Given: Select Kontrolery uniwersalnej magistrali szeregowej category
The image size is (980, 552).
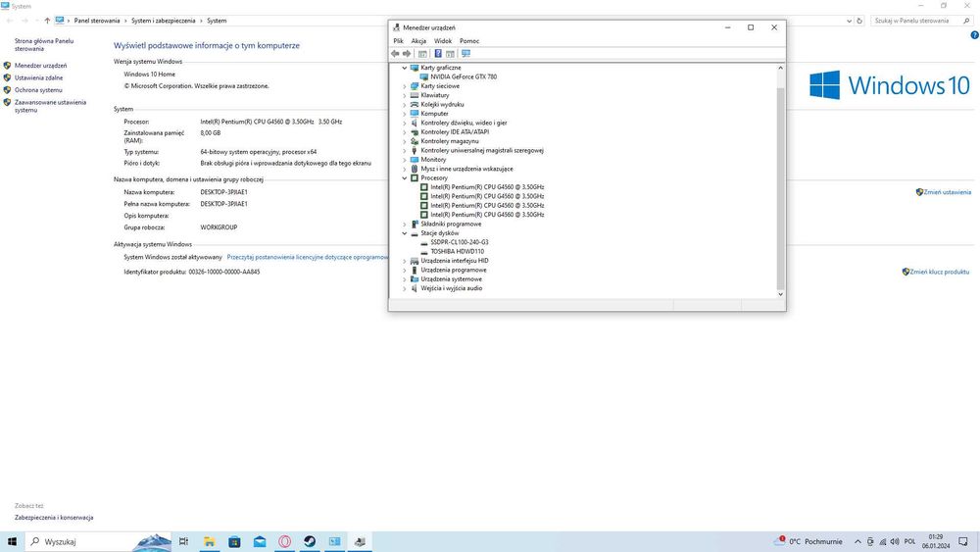Looking at the screenshot, I should click(482, 151).
